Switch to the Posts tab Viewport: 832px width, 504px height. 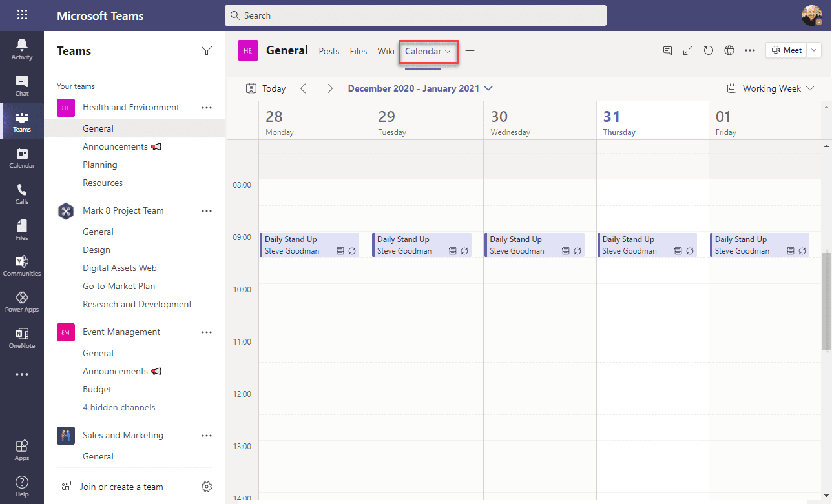(329, 51)
